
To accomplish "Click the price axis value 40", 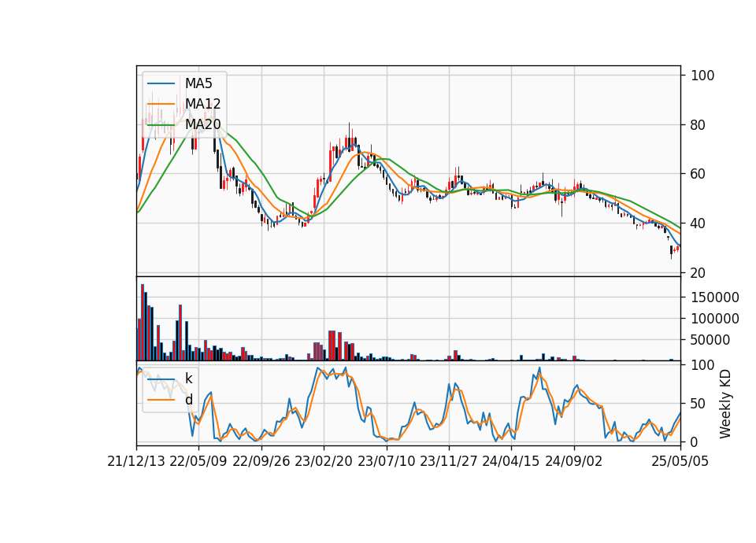I will (699, 223).
